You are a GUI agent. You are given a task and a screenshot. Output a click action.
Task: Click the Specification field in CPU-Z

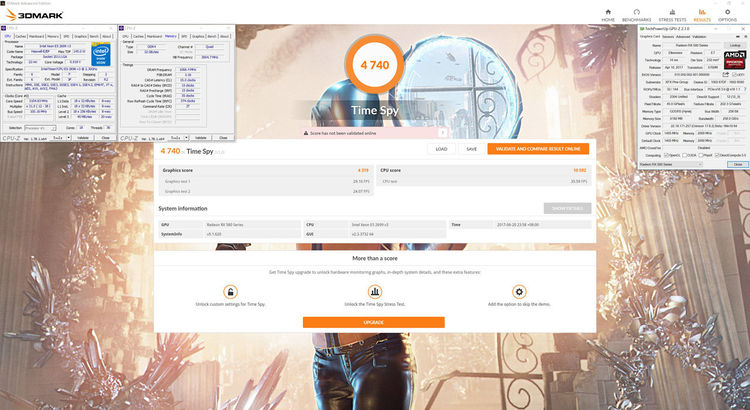(69, 69)
